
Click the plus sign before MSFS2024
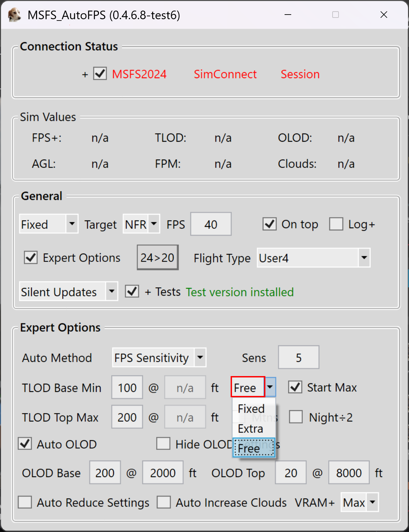coord(85,74)
